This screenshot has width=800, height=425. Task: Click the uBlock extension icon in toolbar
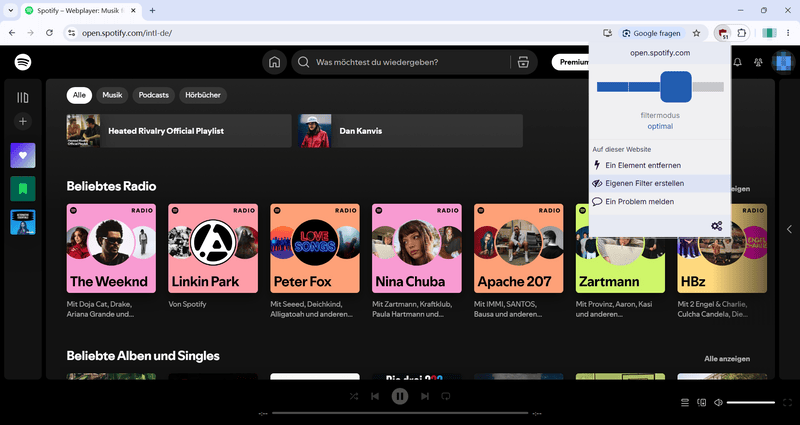pyautogui.click(x=722, y=33)
